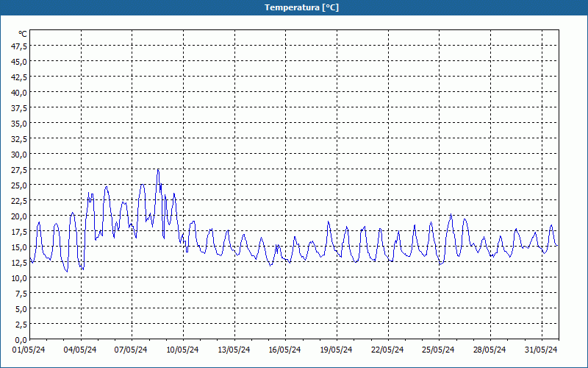Image resolution: width=588 pixels, height=368 pixels.
Task: Click the 37,5 y-axis value
Action: (x=20, y=108)
